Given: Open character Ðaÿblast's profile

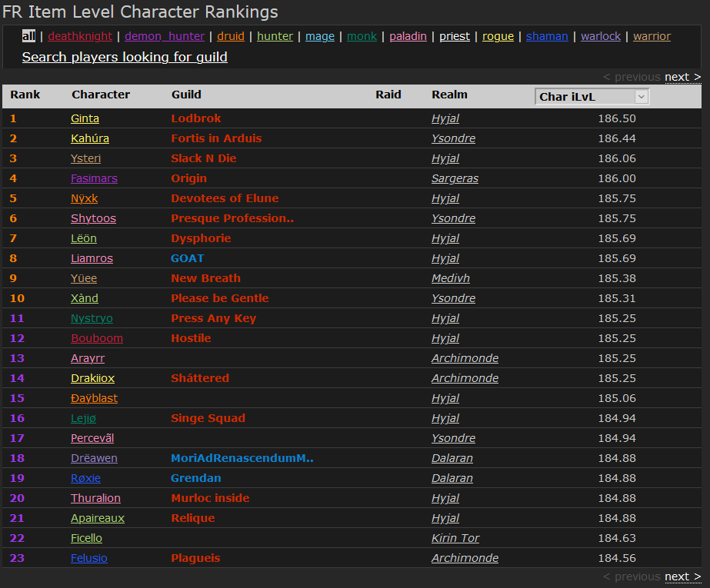Looking at the screenshot, I should [94, 398].
